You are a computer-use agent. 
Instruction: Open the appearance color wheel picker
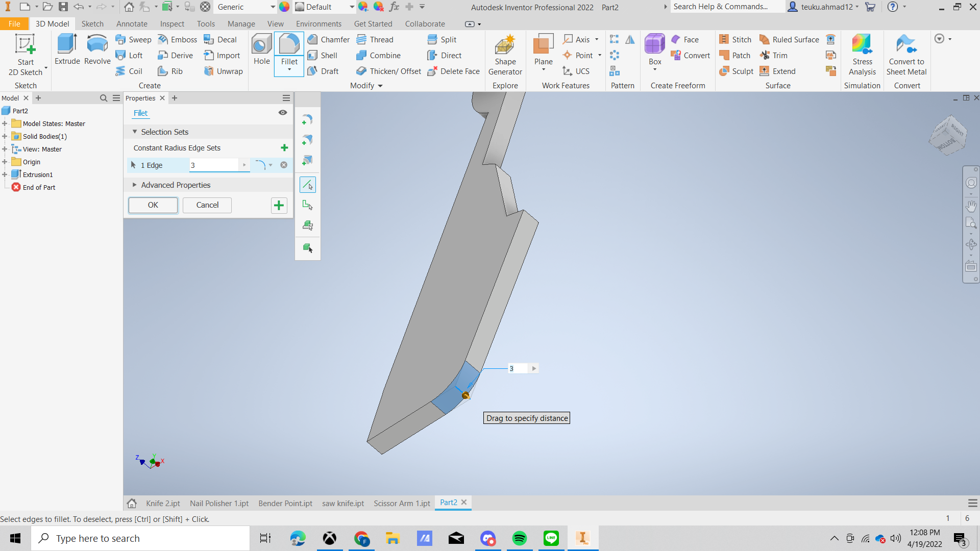click(x=284, y=7)
